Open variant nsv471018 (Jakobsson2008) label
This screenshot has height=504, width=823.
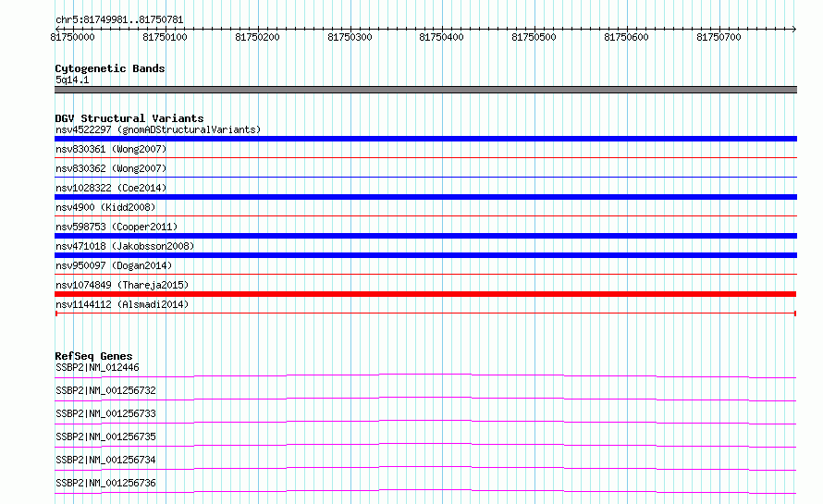click(x=125, y=246)
